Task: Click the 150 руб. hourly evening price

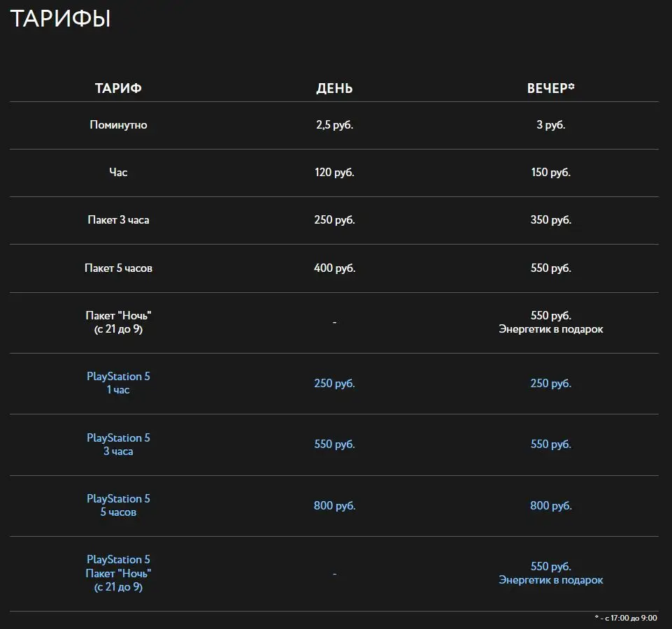Action: (x=550, y=173)
